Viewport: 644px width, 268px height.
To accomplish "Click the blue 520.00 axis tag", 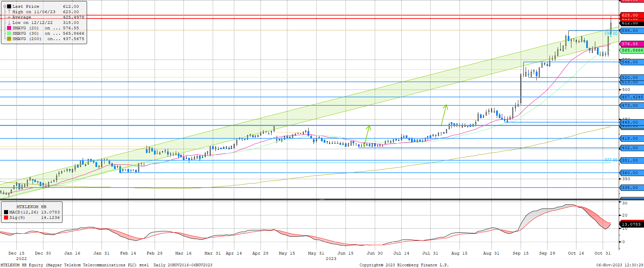I will [x=631, y=77].
